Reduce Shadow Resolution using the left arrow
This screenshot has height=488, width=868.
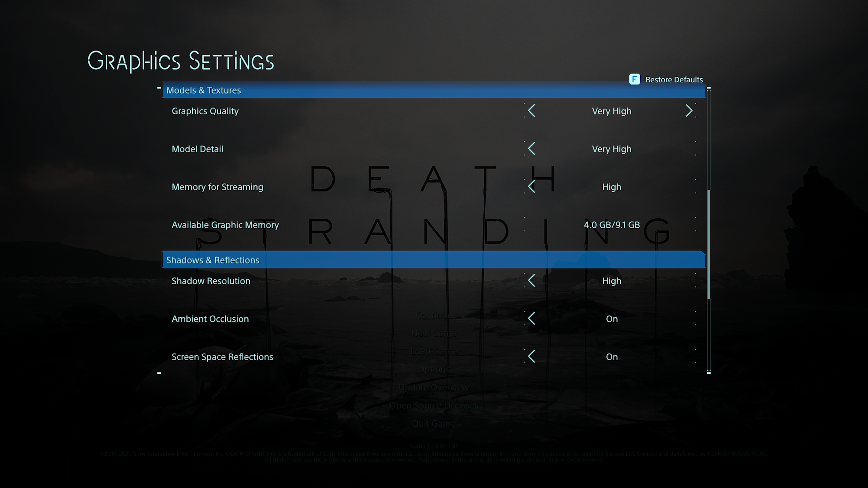click(531, 281)
